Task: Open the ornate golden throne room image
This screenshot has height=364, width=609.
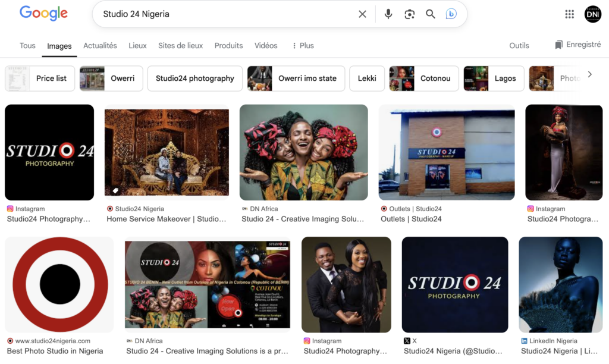Action: point(167,152)
